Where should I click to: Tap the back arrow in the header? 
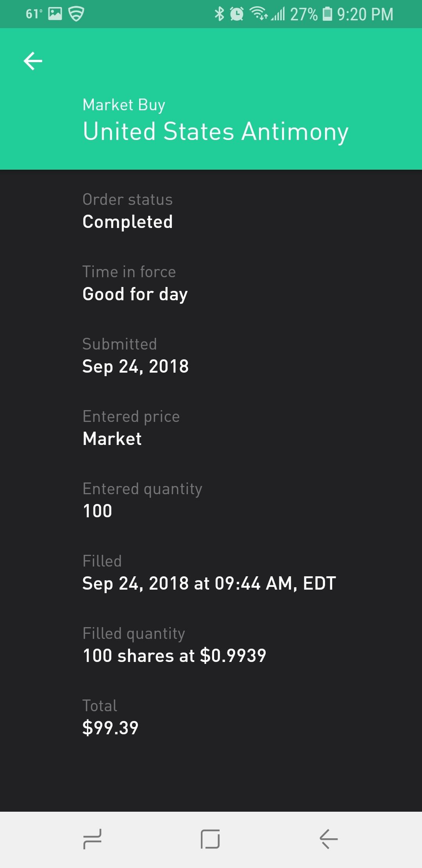pos(33,61)
